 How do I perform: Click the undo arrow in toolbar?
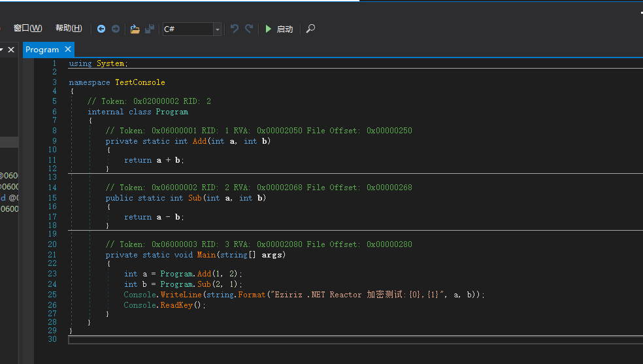click(235, 29)
